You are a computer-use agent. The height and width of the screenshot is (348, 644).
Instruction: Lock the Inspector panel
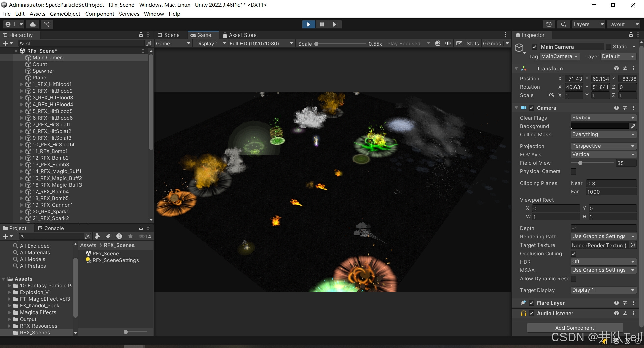[631, 35]
